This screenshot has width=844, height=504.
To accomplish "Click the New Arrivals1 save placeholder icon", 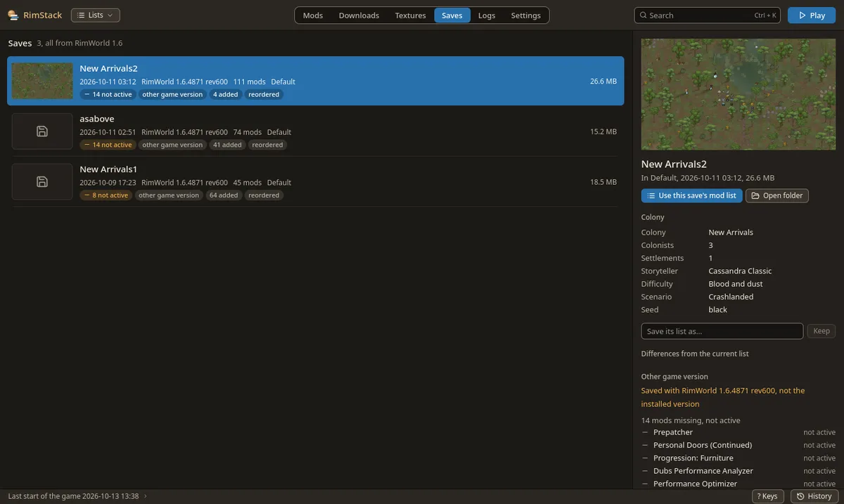I will (x=42, y=182).
